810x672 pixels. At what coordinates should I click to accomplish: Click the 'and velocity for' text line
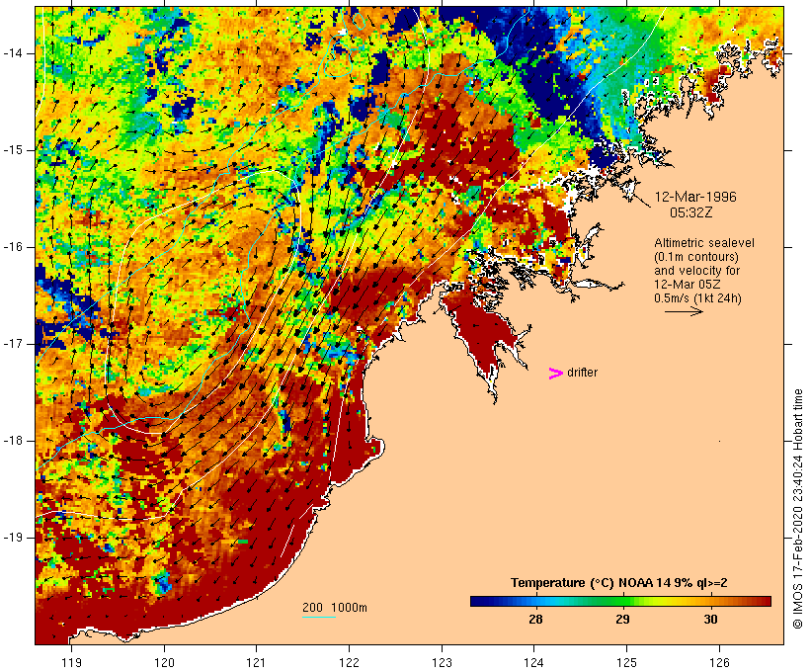[x=696, y=271]
